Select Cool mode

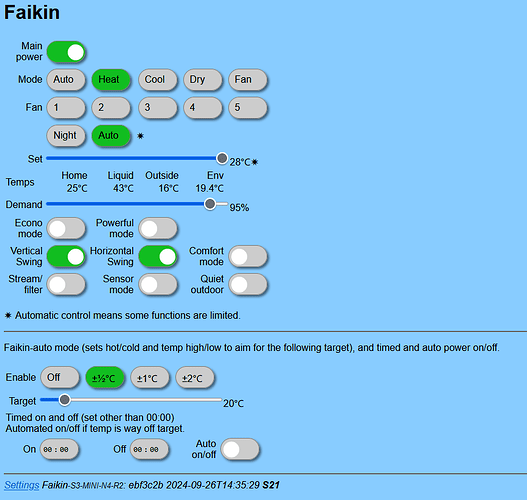click(158, 80)
